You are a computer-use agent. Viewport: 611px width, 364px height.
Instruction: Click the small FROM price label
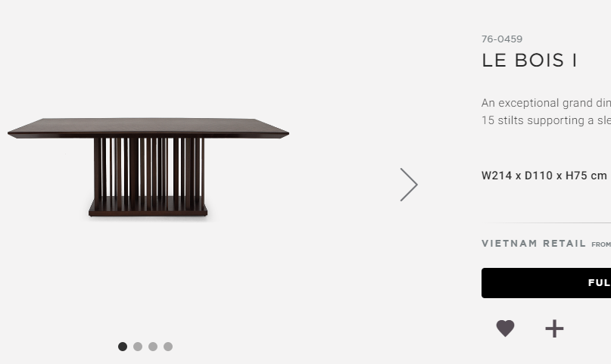coord(601,244)
